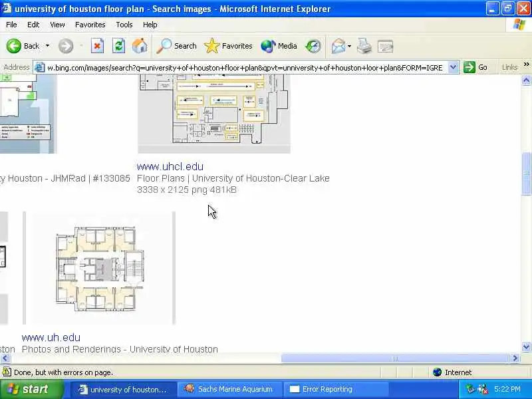Open the View menu
532x399 pixels.
point(57,25)
